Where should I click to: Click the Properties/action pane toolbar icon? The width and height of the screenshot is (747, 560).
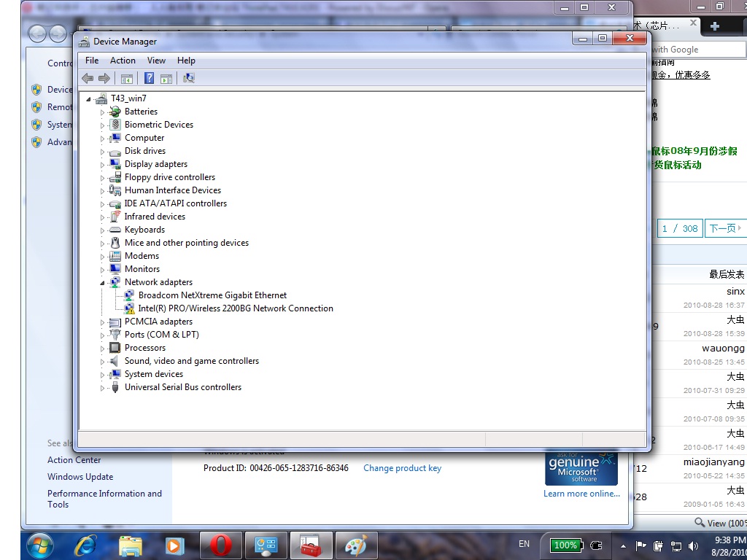[166, 79]
